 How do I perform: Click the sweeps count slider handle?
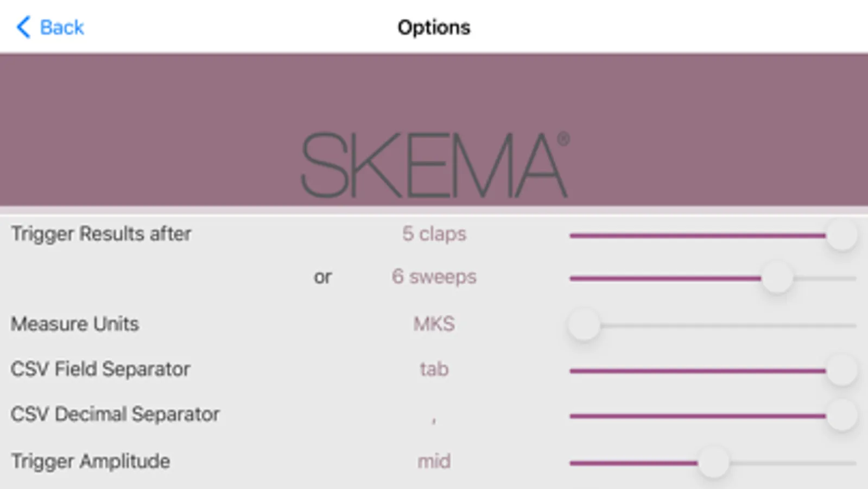777,278
